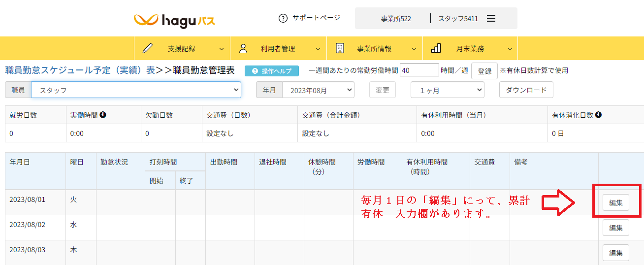Open the 職員 staff selection dropdown

136,90
